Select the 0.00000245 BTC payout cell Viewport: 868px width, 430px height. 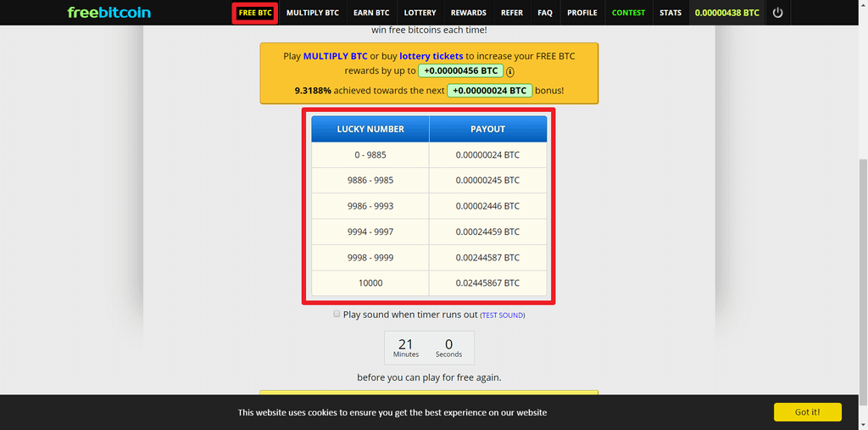[487, 181]
